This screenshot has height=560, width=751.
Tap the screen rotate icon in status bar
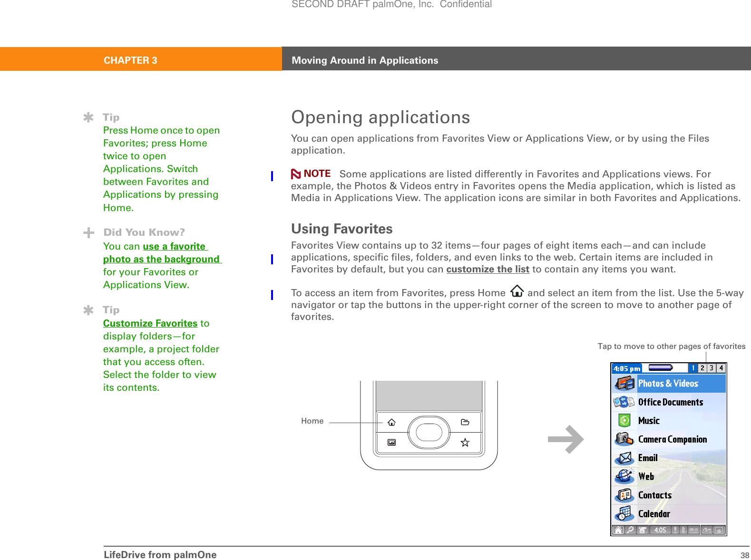coord(719,530)
